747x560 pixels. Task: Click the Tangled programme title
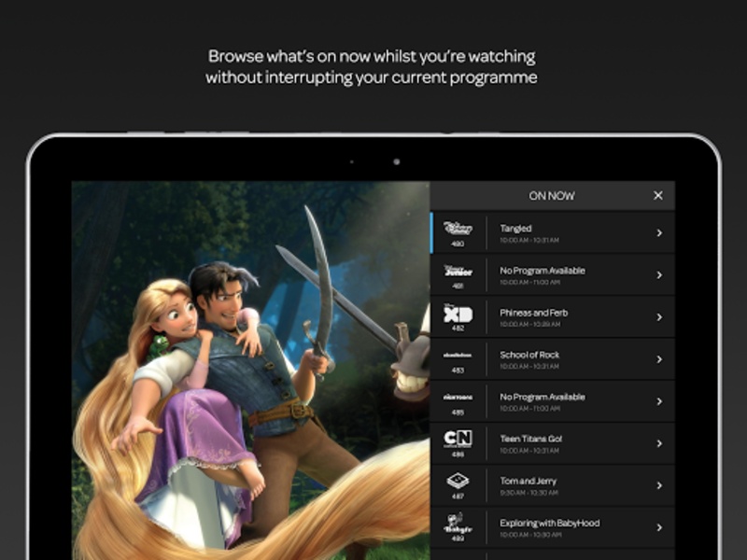coord(515,229)
